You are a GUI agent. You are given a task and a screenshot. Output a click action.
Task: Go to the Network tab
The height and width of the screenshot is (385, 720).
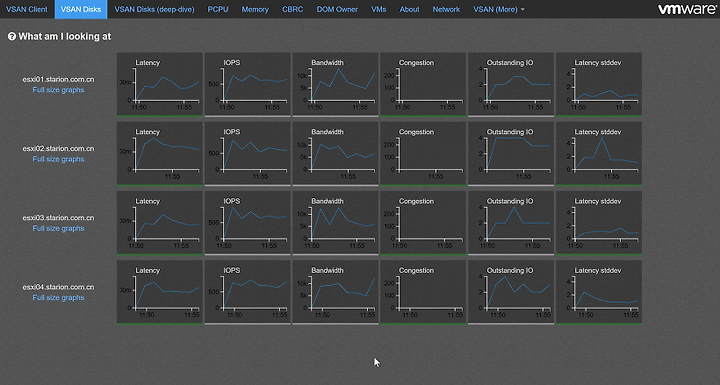click(446, 9)
